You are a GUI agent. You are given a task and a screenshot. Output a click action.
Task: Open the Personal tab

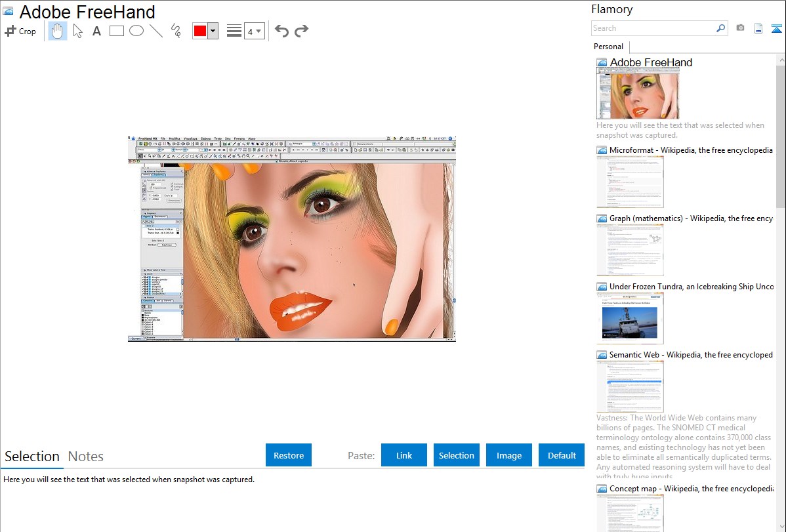point(609,47)
